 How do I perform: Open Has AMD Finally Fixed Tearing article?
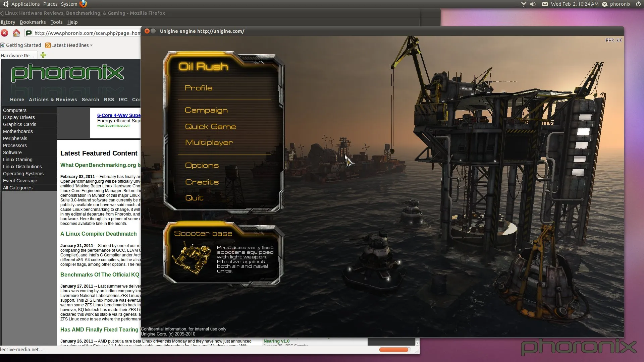point(100,329)
